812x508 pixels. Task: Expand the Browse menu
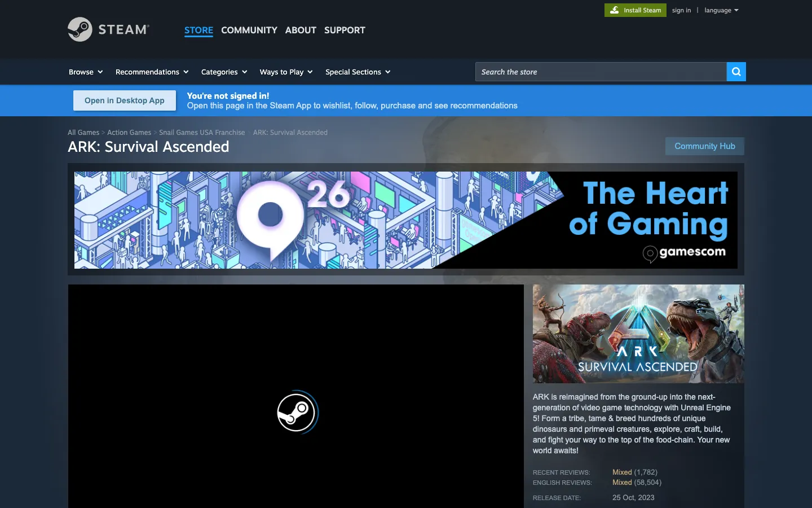pos(86,72)
